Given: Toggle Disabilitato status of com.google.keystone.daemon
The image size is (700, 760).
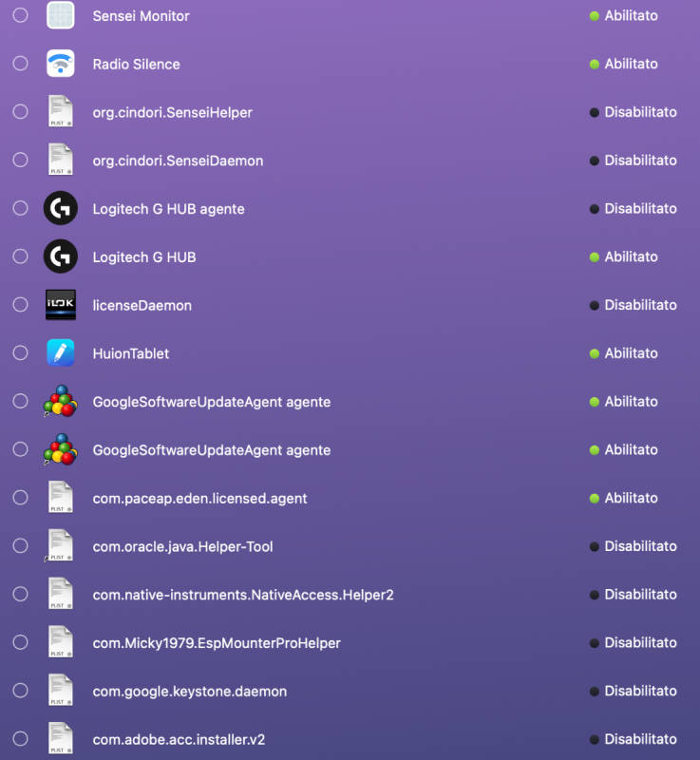Looking at the screenshot, I should click(634, 691).
